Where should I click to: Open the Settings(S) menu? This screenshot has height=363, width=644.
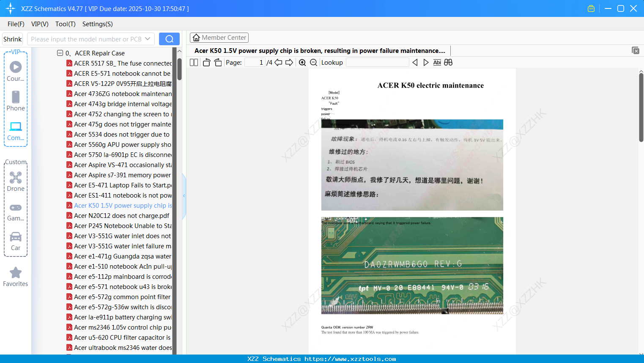[x=98, y=24]
